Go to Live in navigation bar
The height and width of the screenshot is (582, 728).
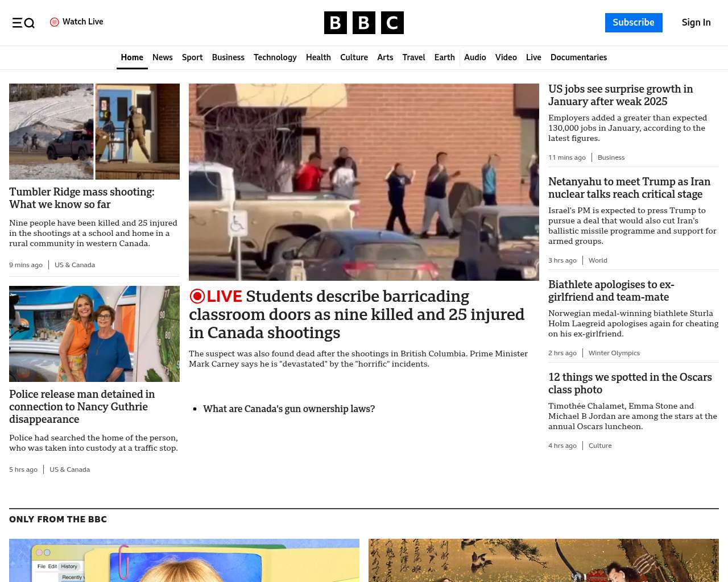point(533,57)
